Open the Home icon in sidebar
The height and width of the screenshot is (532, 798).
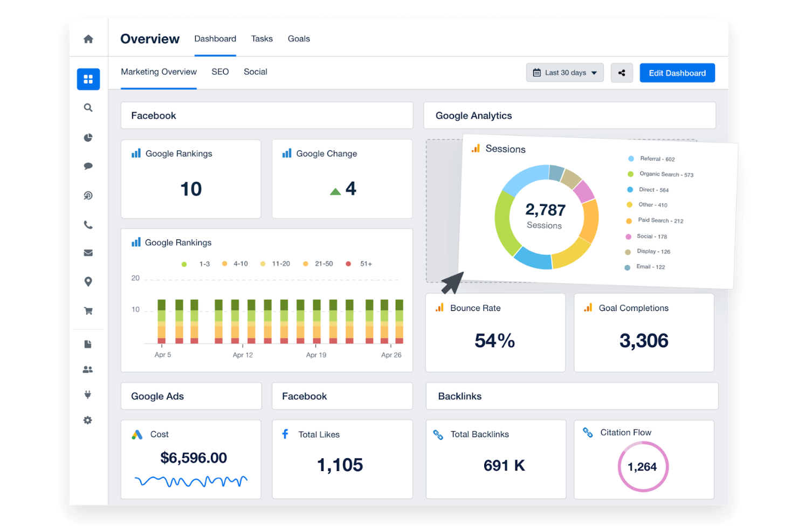(x=88, y=39)
